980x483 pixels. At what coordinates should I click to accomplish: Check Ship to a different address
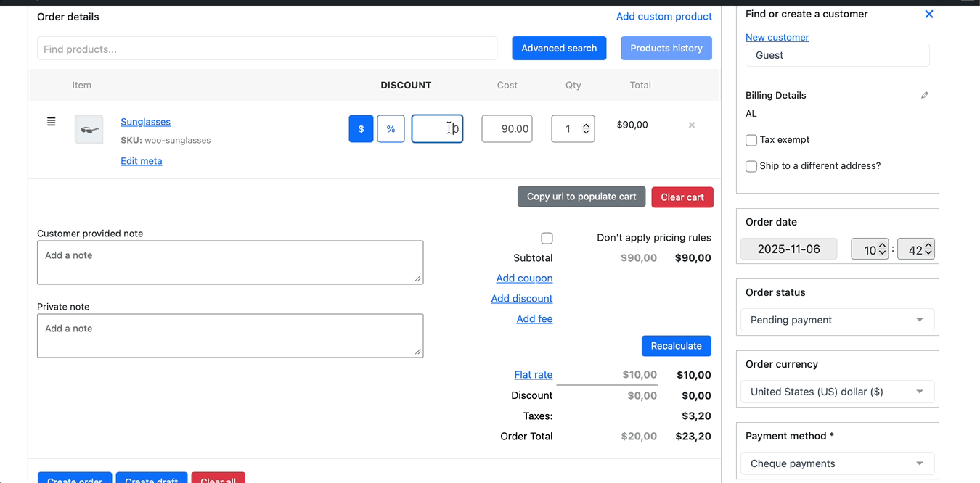pos(751,166)
